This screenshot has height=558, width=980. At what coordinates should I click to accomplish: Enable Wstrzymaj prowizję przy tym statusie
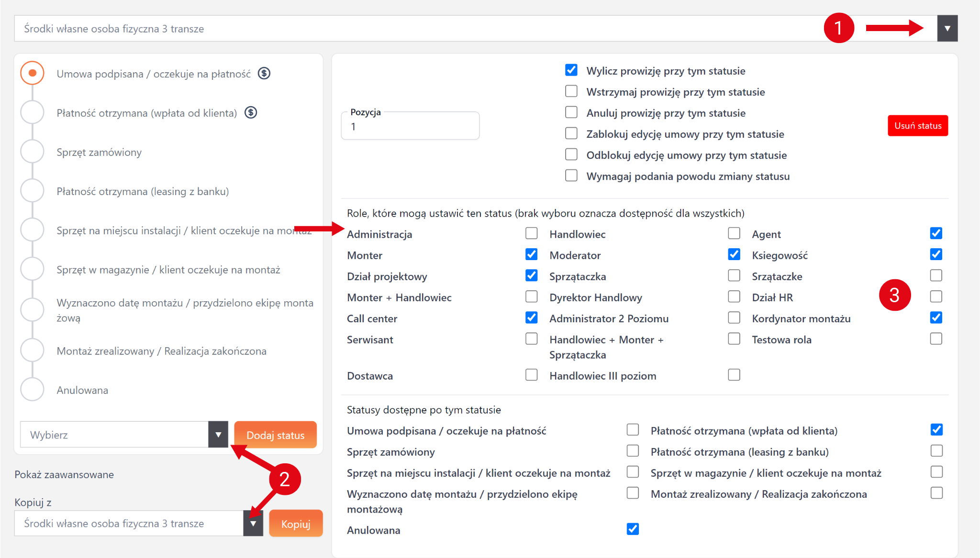tap(571, 91)
